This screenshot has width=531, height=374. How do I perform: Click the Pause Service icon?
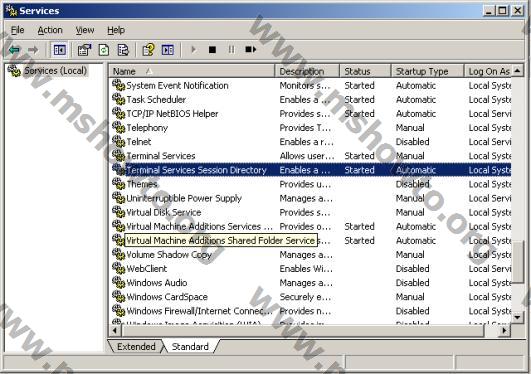click(231, 50)
